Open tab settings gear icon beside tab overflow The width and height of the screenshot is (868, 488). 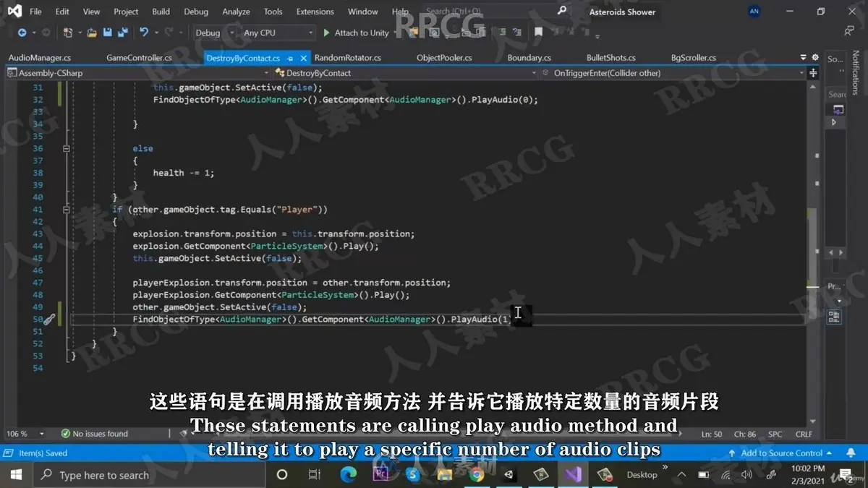click(x=814, y=58)
